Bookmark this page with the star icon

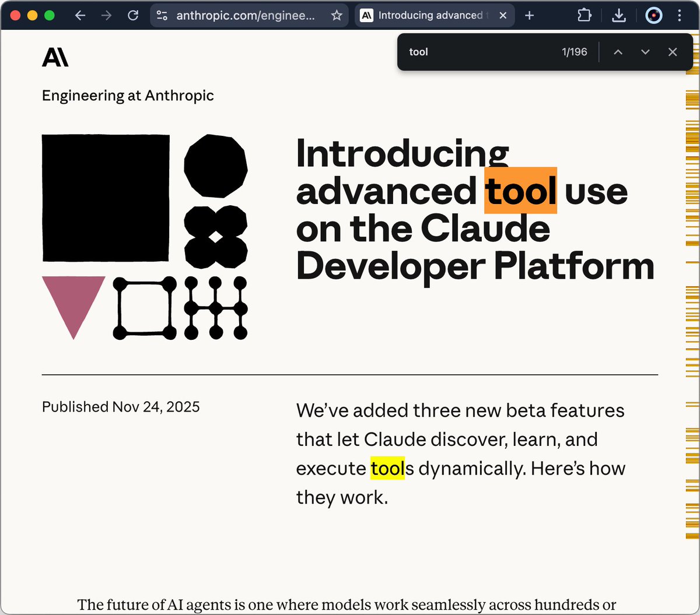pos(337,16)
